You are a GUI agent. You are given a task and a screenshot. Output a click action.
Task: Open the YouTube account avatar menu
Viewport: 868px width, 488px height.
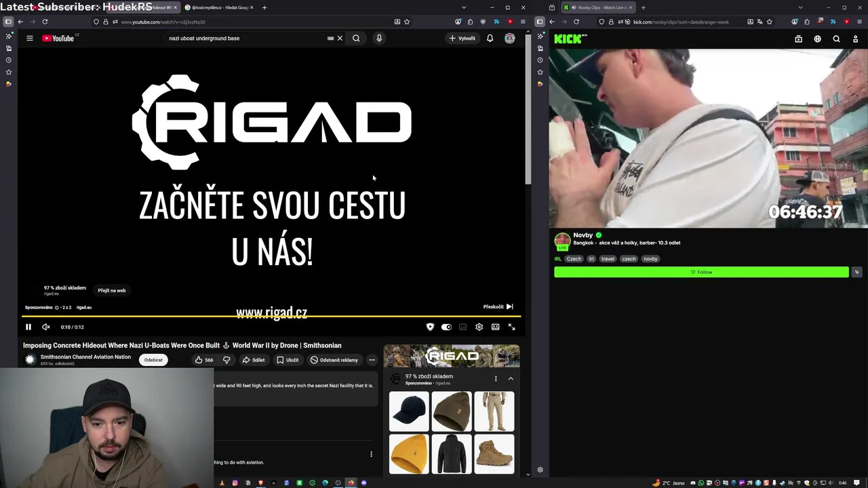[510, 38]
